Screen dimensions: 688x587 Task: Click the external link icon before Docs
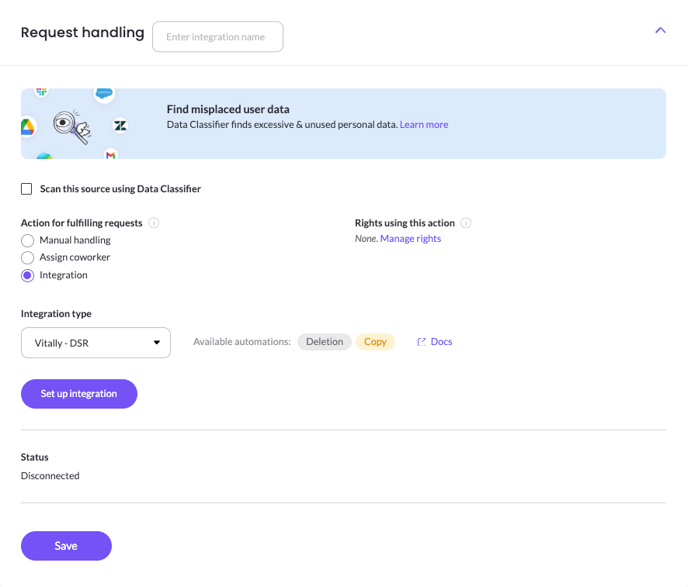[421, 342]
